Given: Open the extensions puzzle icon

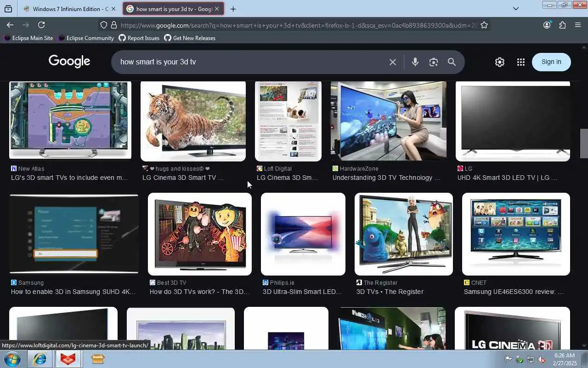Looking at the screenshot, I should pyautogui.click(x=562, y=25).
